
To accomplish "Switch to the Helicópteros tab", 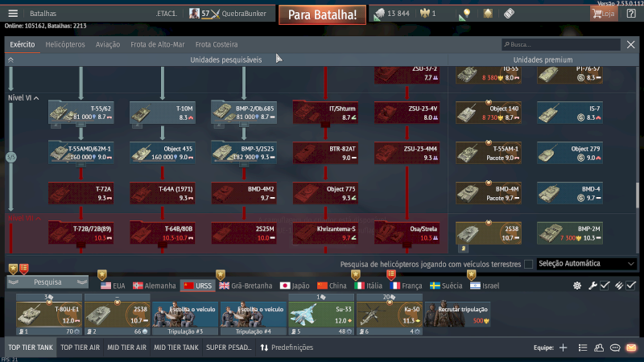I will coord(65,44).
